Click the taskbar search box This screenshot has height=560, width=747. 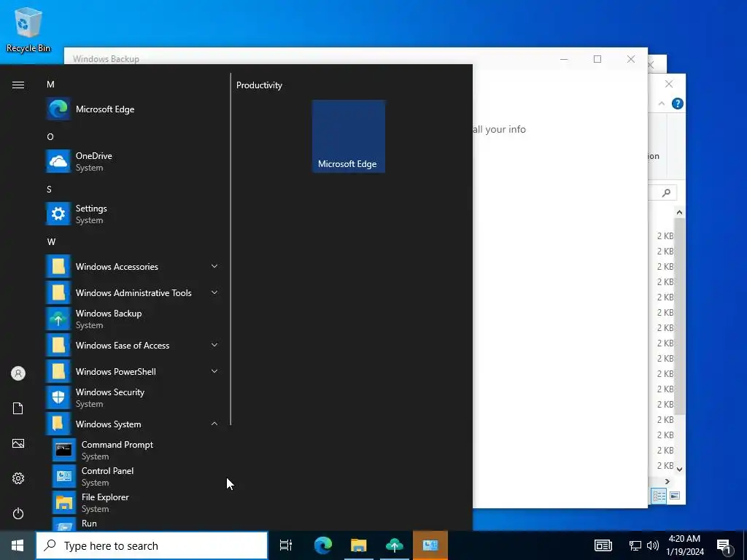click(152, 545)
